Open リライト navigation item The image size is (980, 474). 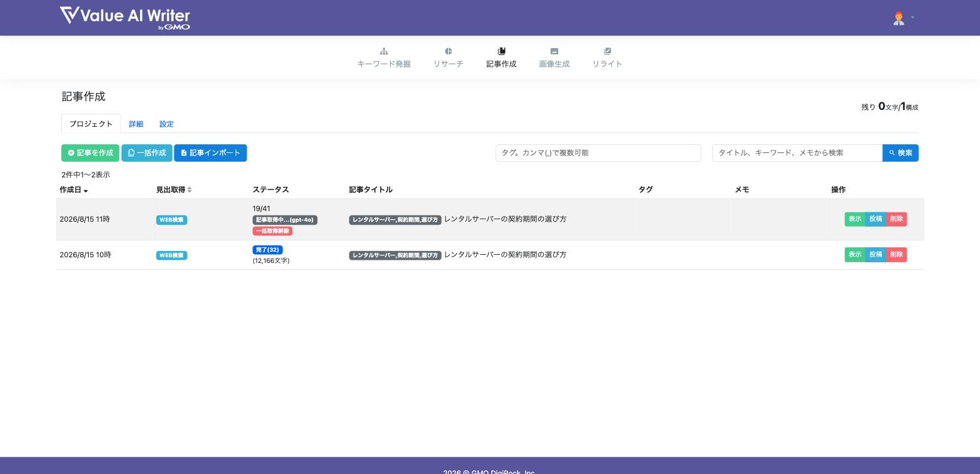point(607,57)
